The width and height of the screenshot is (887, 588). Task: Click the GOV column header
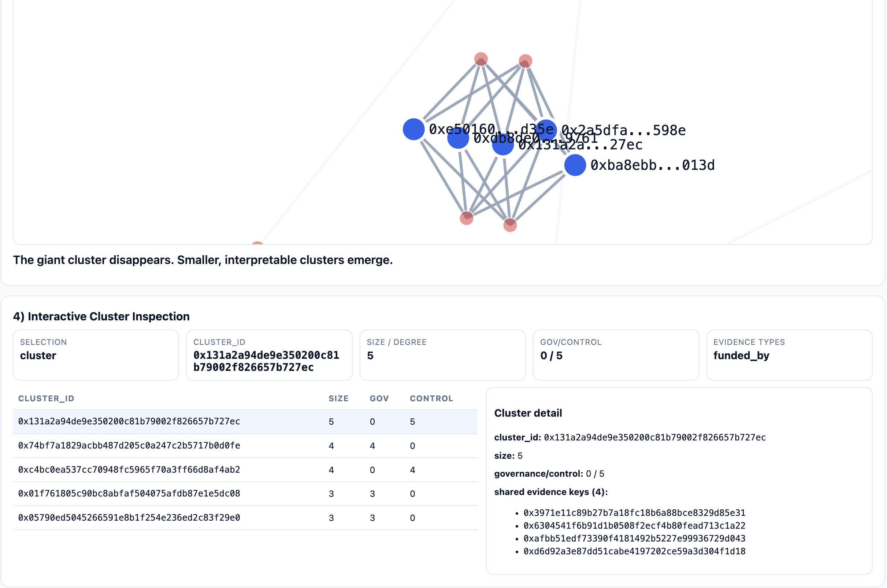[379, 398]
